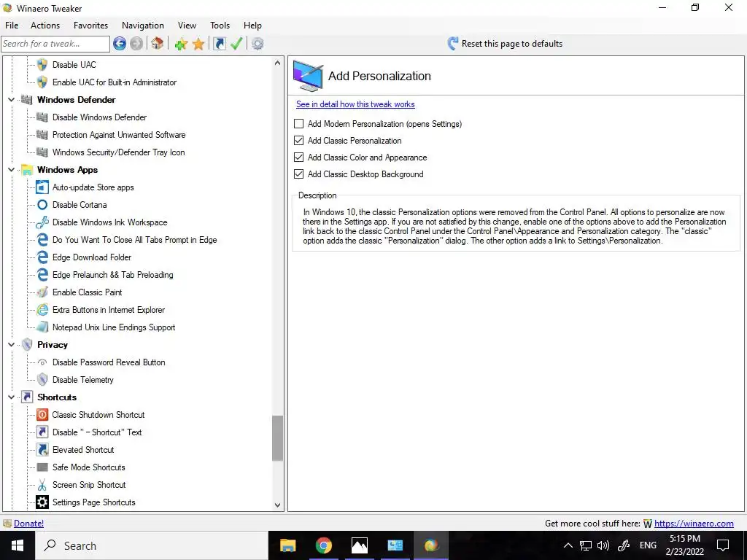
Task: Open File Explorer from the taskbar
Action: click(287, 545)
